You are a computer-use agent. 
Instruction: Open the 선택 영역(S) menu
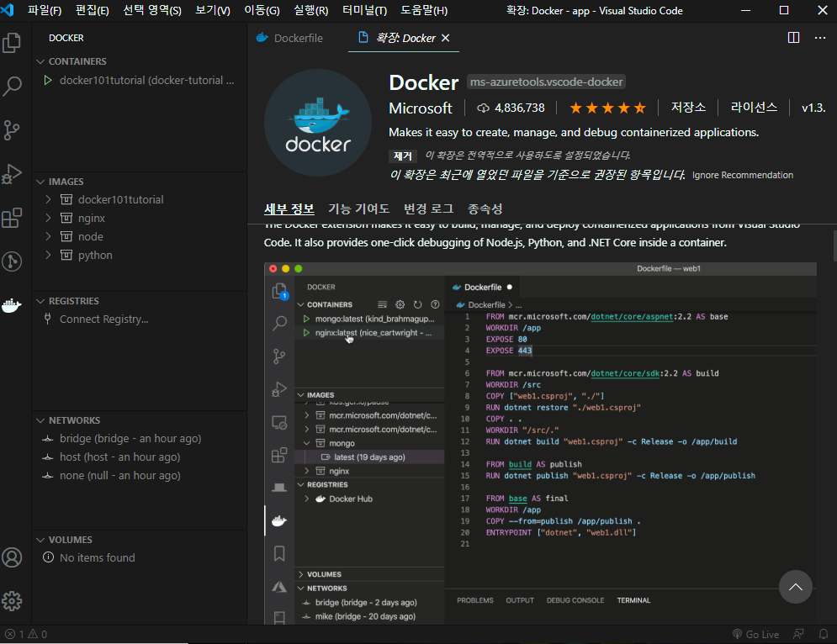[x=152, y=10]
